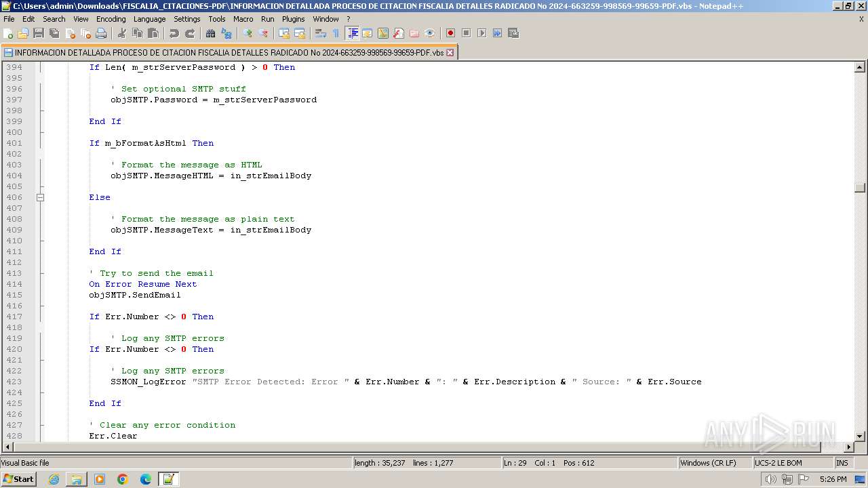Open the Encoding menu
This screenshot has height=488, width=868.
(x=111, y=19)
